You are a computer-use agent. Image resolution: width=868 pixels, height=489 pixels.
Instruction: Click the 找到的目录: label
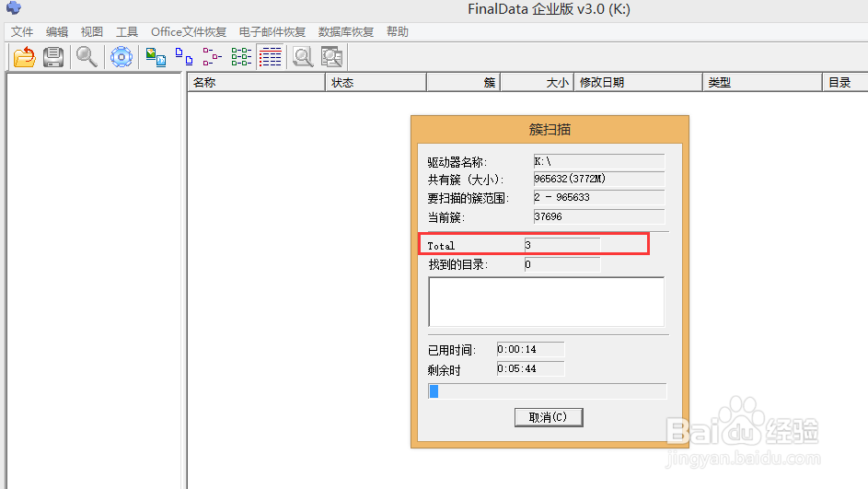(x=458, y=264)
